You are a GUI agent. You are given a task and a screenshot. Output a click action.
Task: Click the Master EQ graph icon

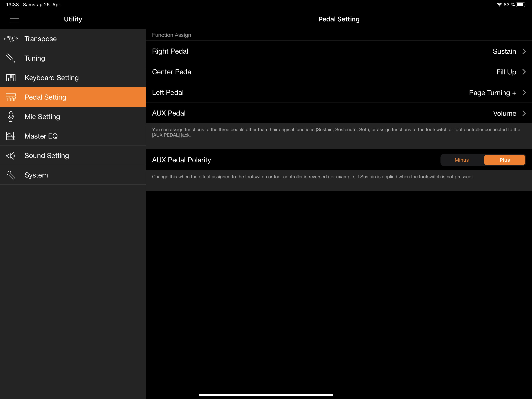pos(11,136)
